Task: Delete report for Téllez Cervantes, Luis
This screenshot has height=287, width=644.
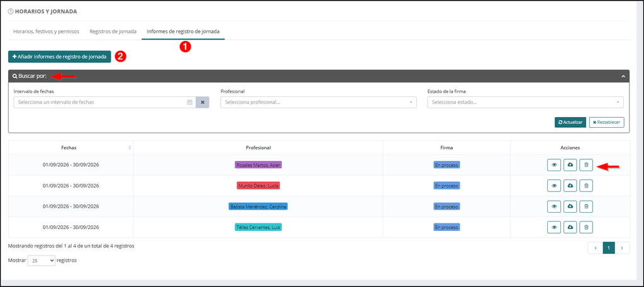Action: coord(586,227)
